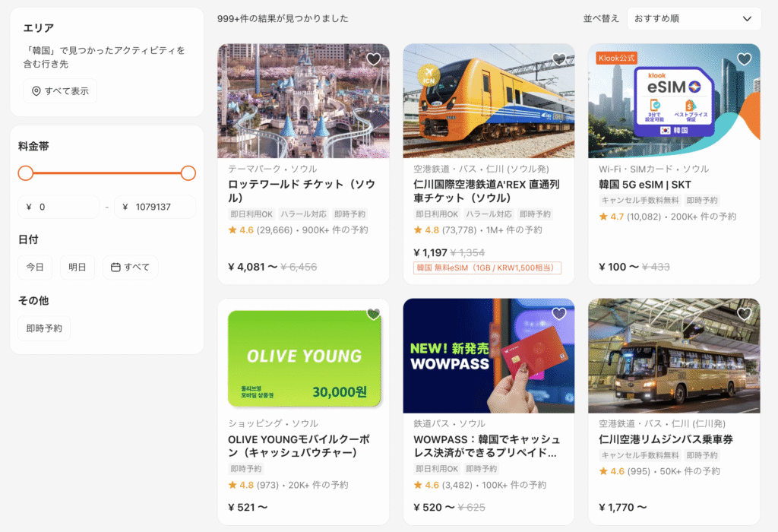Click テーマパーク・ソウル category label
The height and width of the screenshot is (532, 778).
click(273, 169)
